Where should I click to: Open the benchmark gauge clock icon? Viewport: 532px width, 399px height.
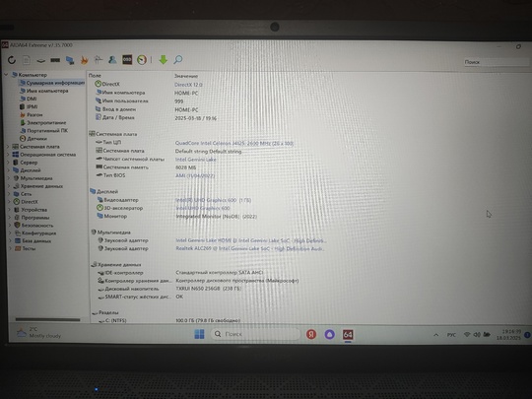click(142, 60)
